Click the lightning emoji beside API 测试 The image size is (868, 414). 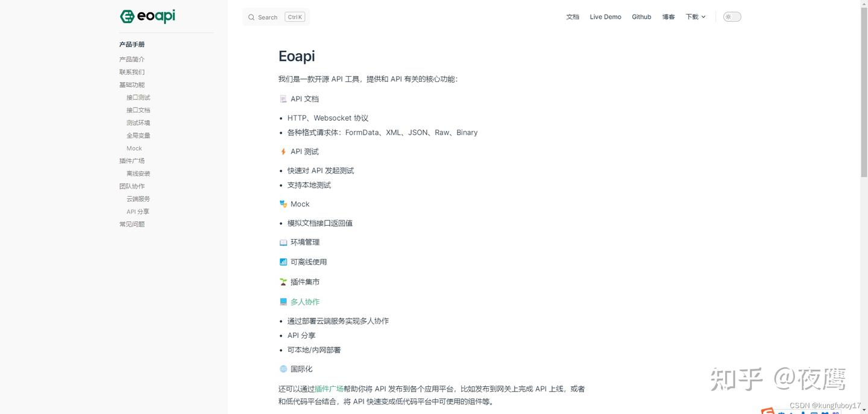(283, 151)
